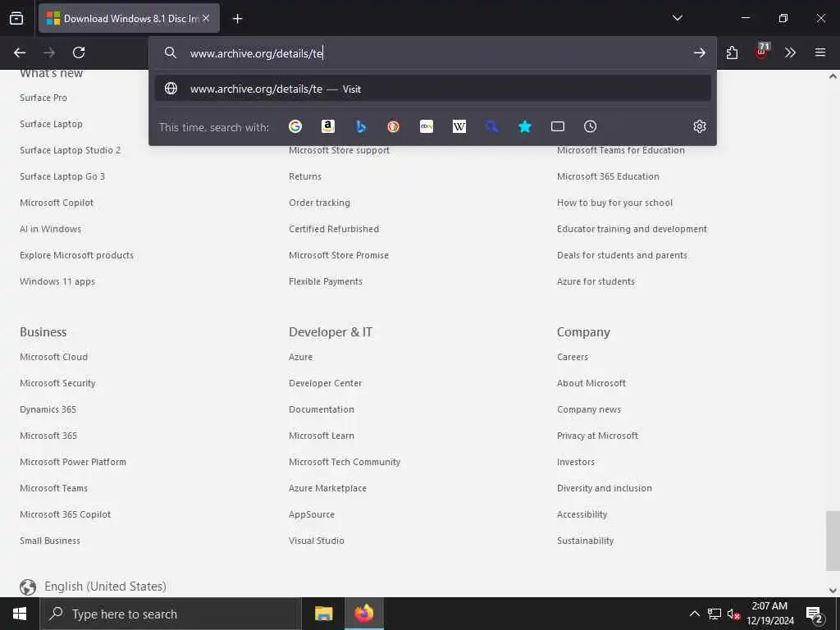Click the go arrow in address bar
Viewport: 840px width, 630px height.
(x=699, y=52)
